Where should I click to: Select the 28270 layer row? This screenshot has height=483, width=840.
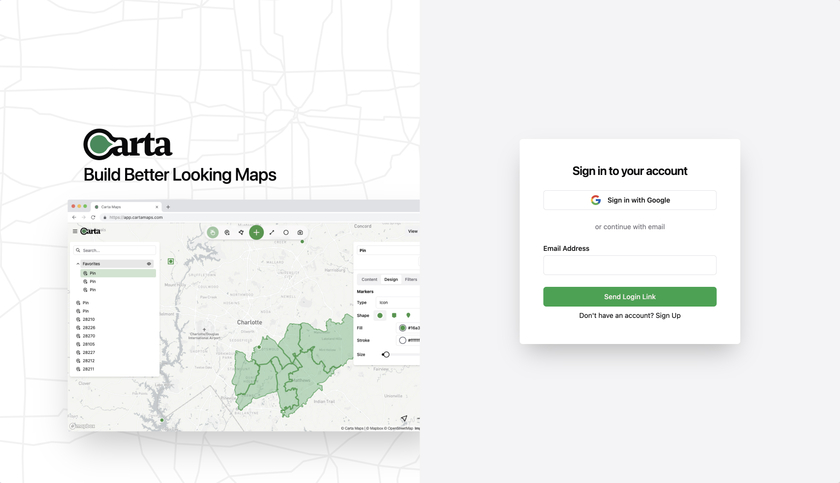coord(115,336)
